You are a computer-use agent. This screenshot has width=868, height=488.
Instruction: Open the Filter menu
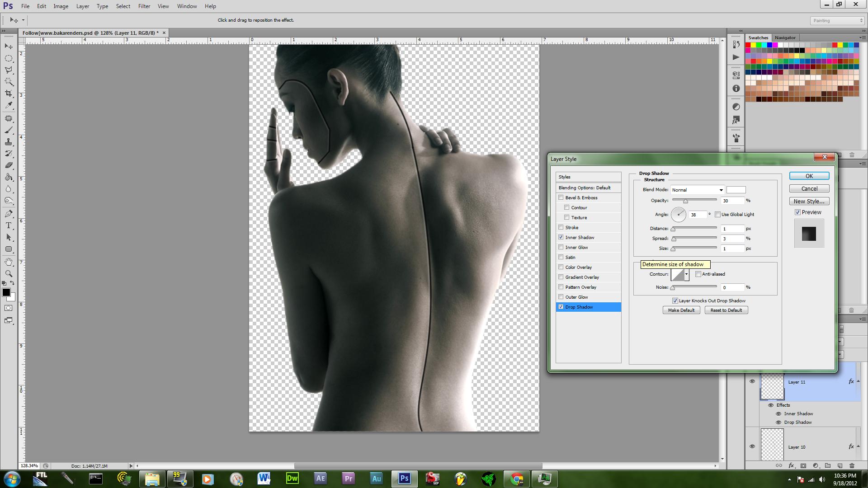(144, 6)
